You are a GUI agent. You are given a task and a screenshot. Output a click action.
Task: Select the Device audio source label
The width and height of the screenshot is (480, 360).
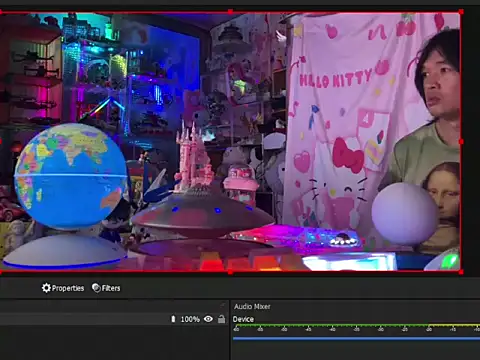click(243, 319)
